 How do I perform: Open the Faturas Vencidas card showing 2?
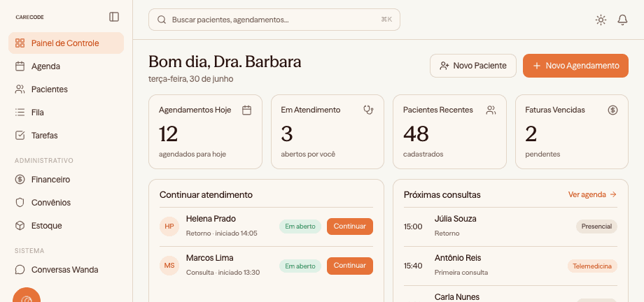point(572,131)
